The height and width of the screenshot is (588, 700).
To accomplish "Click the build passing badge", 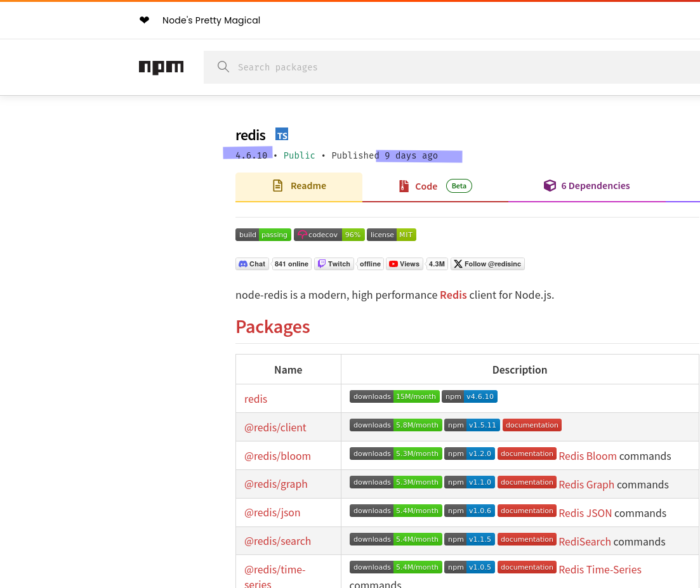I will [263, 235].
